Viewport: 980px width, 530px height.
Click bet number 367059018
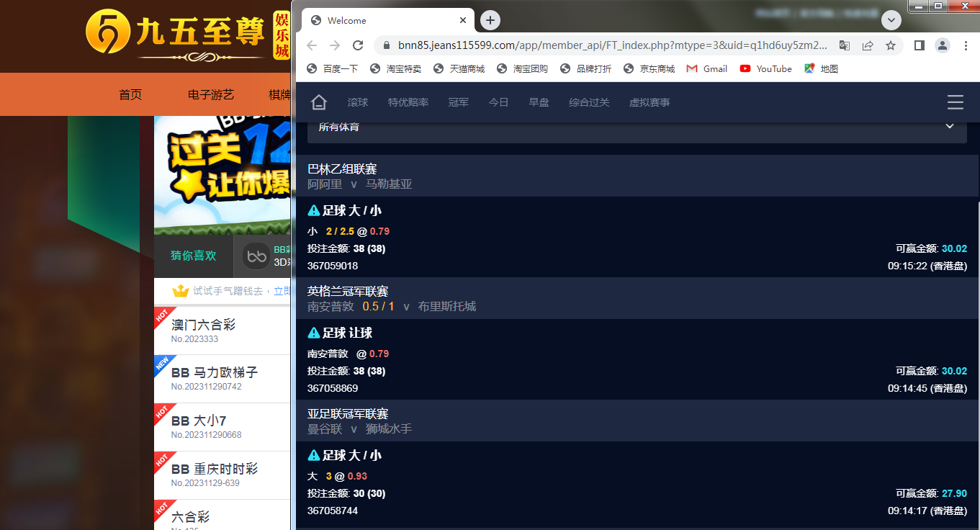(x=333, y=266)
